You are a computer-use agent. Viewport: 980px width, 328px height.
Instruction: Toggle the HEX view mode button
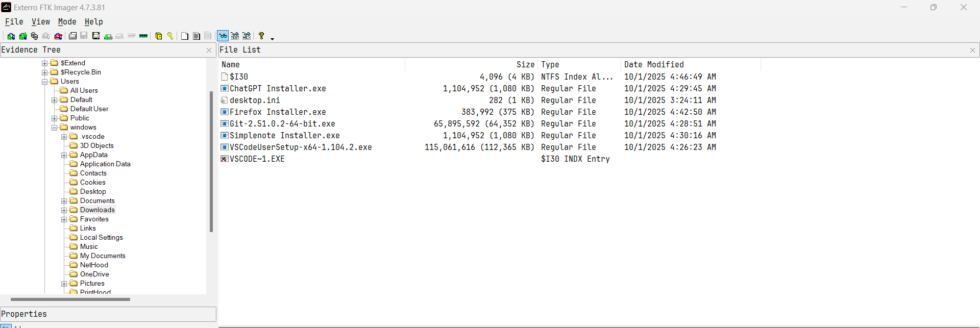click(247, 36)
